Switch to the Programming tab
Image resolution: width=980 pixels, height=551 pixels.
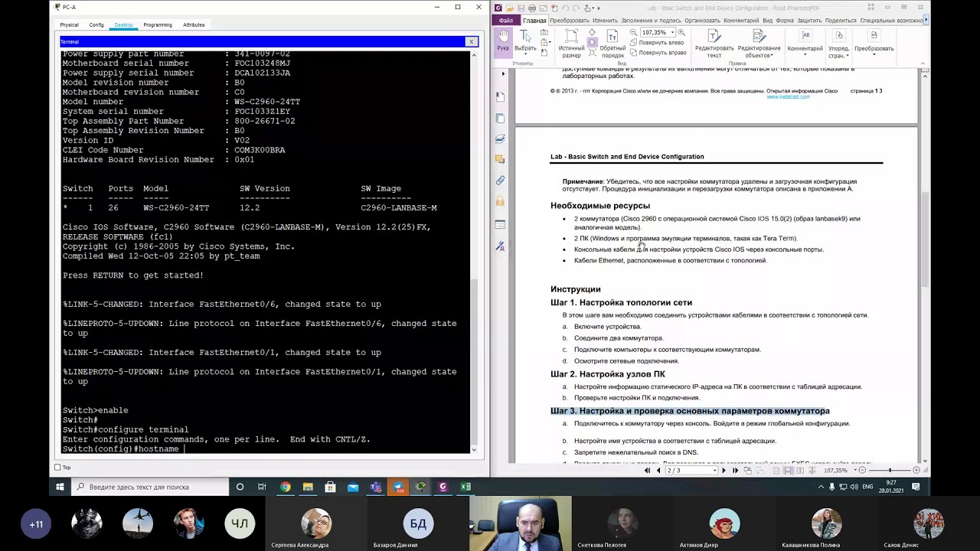click(x=158, y=24)
